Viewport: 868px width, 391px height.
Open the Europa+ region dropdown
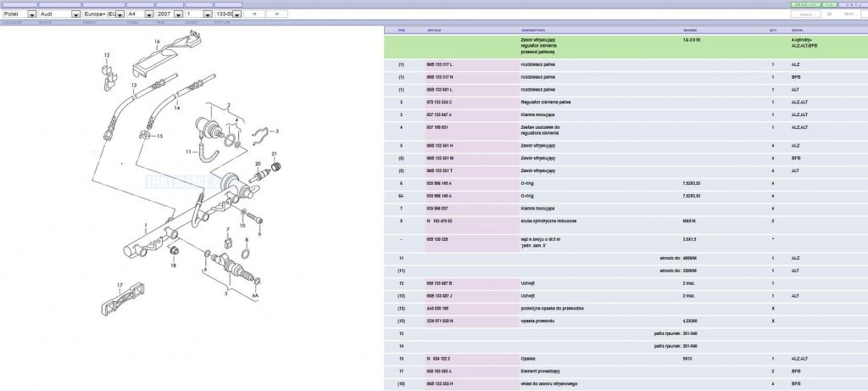120,14
